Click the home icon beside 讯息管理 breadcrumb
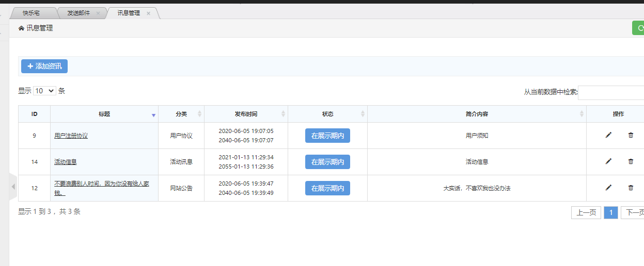Viewport: 644px width, 266px height. [21, 28]
